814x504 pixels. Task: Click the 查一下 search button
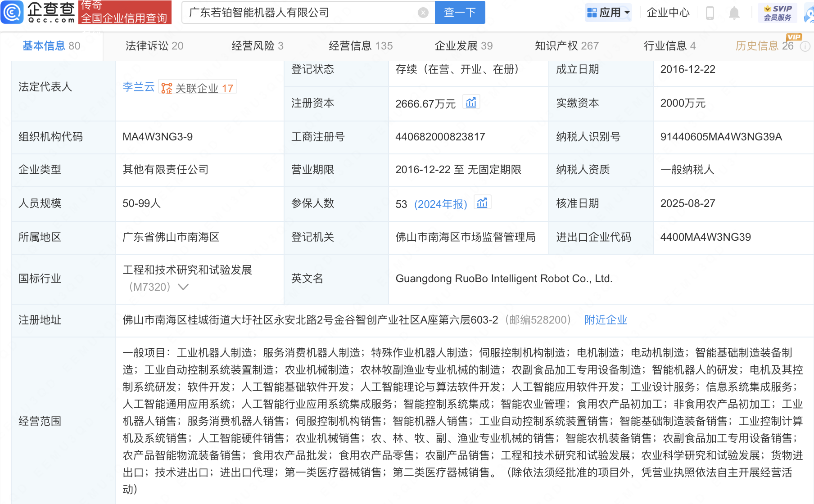pyautogui.click(x=460, y=12)
